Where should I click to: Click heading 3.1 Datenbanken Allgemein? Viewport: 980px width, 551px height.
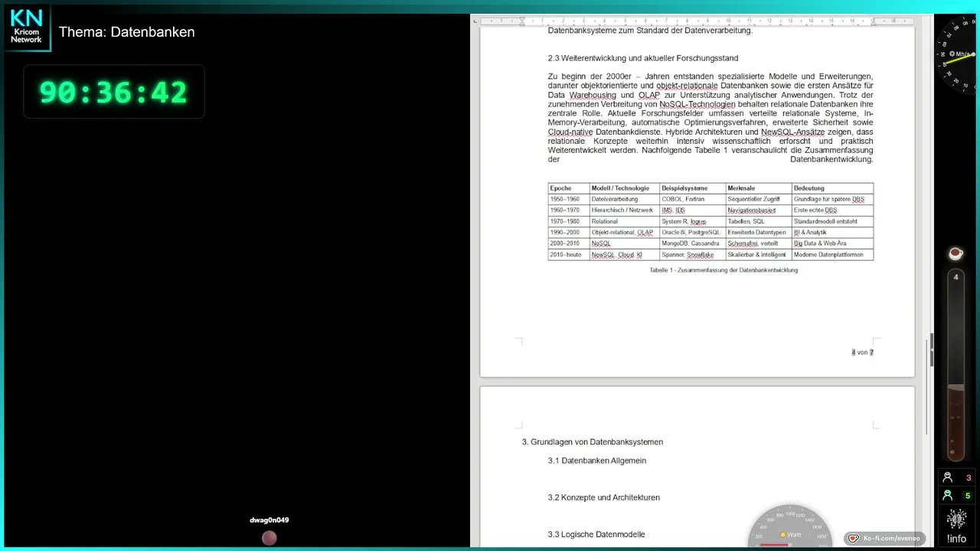coord(597,461)
